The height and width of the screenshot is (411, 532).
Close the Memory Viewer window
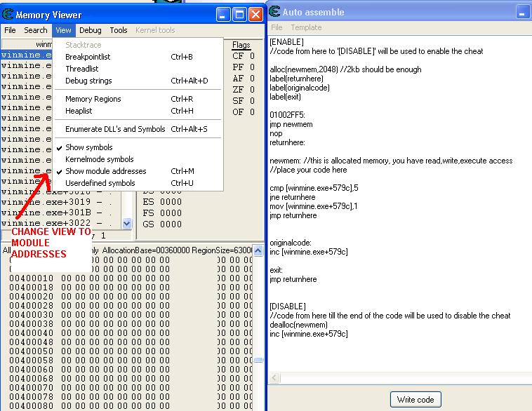[255, 15]
